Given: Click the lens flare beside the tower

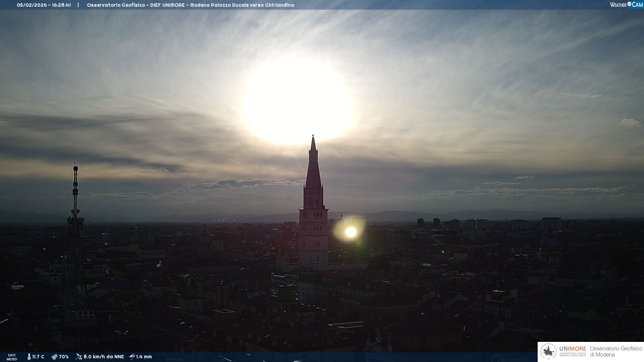Looking at the screenshot, I should coord(351,232).
